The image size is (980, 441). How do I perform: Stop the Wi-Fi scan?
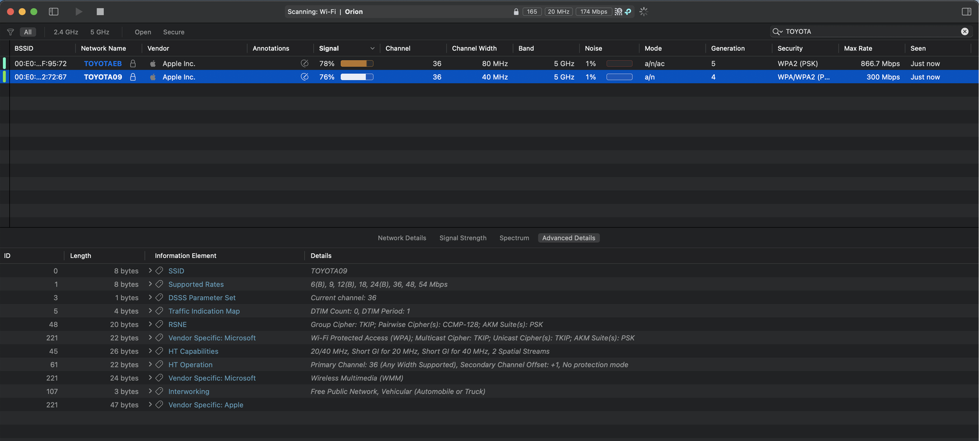tap(100, 12)
